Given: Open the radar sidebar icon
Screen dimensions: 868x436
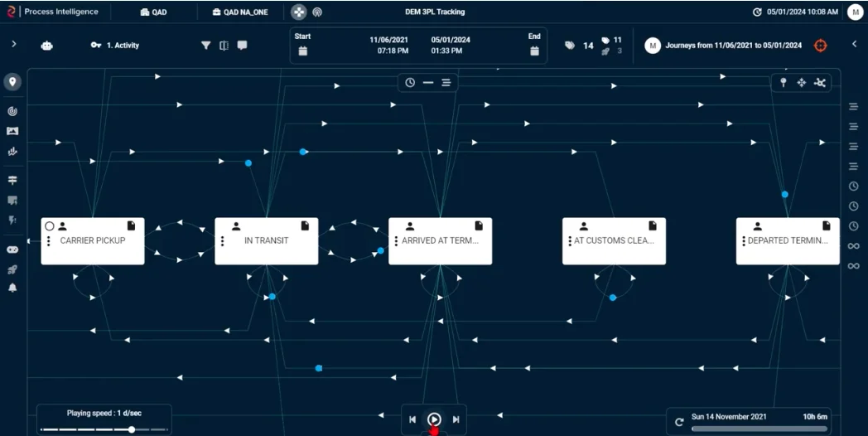Looking at the screenshot, I should [x=12, y=111].
